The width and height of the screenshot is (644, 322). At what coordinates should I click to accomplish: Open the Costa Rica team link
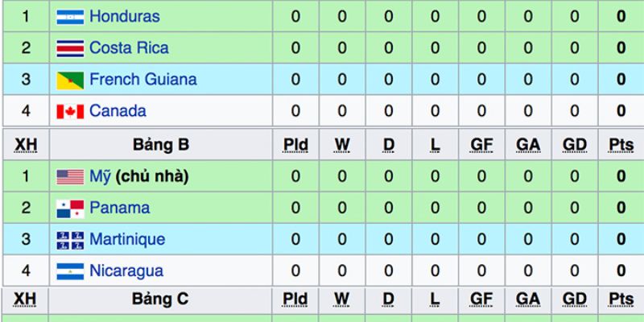[129, 47]
